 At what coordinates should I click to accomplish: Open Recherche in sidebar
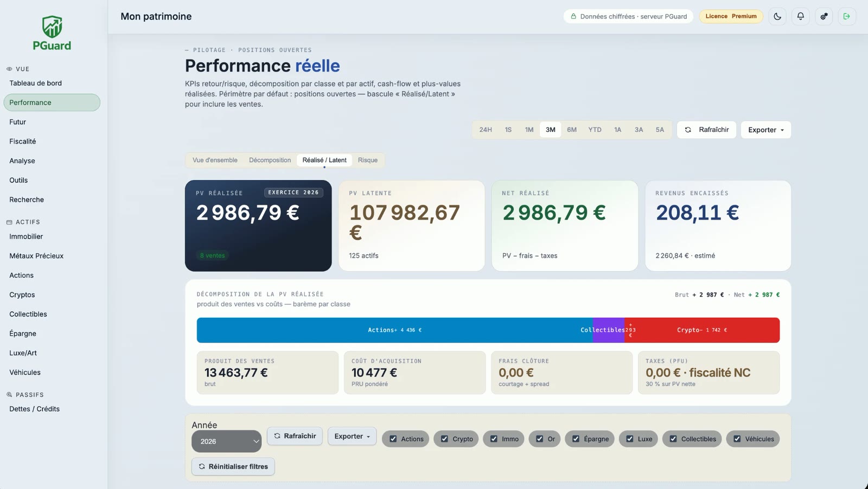point(52,200)
